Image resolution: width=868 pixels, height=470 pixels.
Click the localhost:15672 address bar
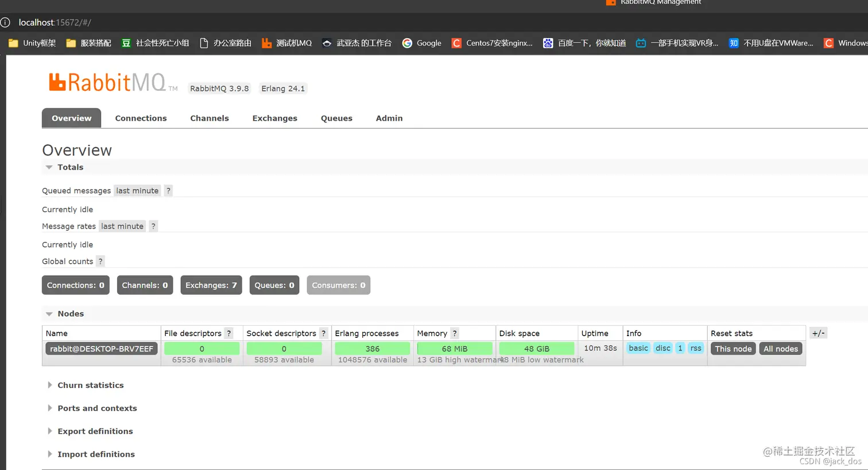(x=55, y=22)
